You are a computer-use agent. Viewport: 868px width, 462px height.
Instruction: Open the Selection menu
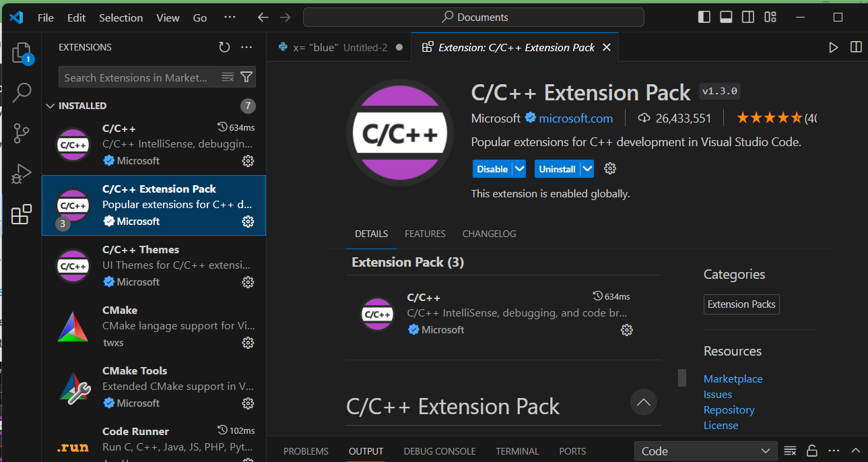pos(121,18)
